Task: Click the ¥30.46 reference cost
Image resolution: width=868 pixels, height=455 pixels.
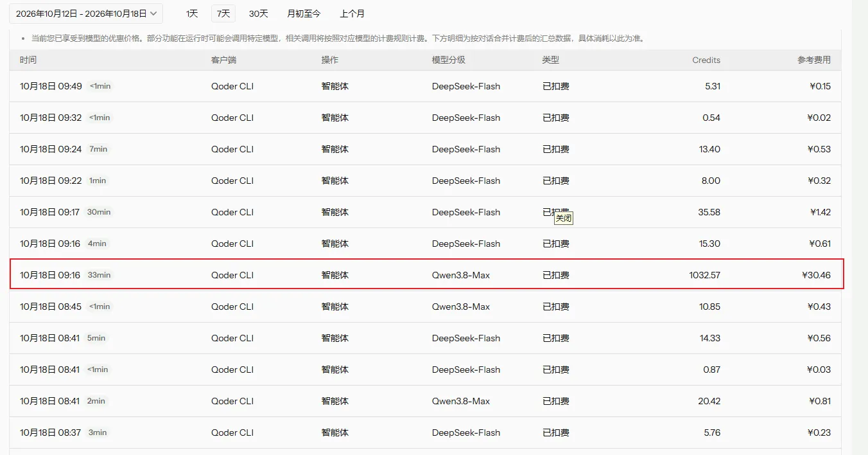Action: point(817,275)
